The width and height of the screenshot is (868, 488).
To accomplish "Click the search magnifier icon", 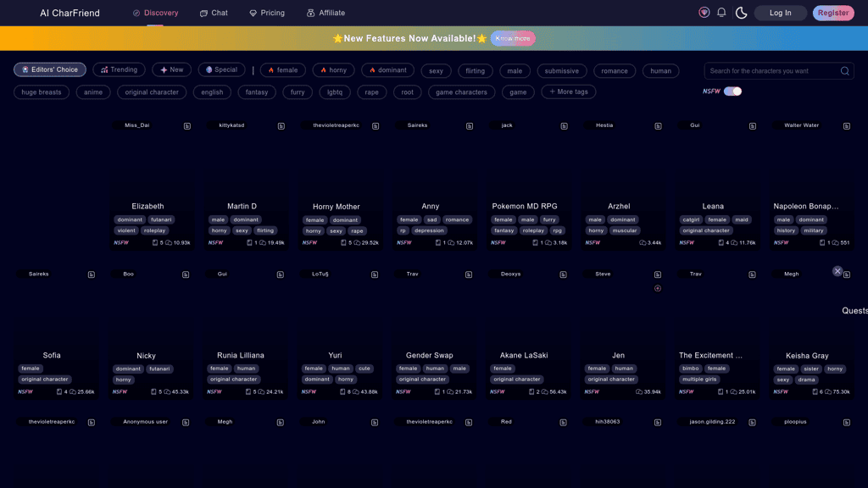I will pyautogui.click(x=844, y=71).
